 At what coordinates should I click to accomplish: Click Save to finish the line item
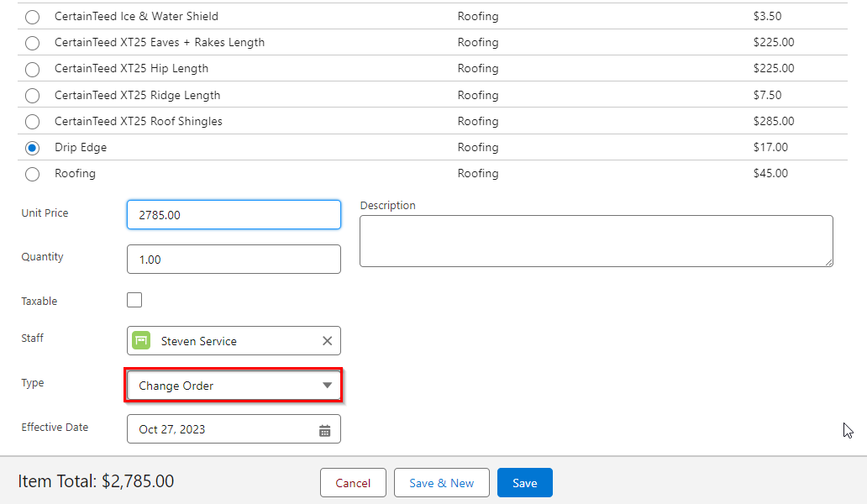(x=524, y=482)
